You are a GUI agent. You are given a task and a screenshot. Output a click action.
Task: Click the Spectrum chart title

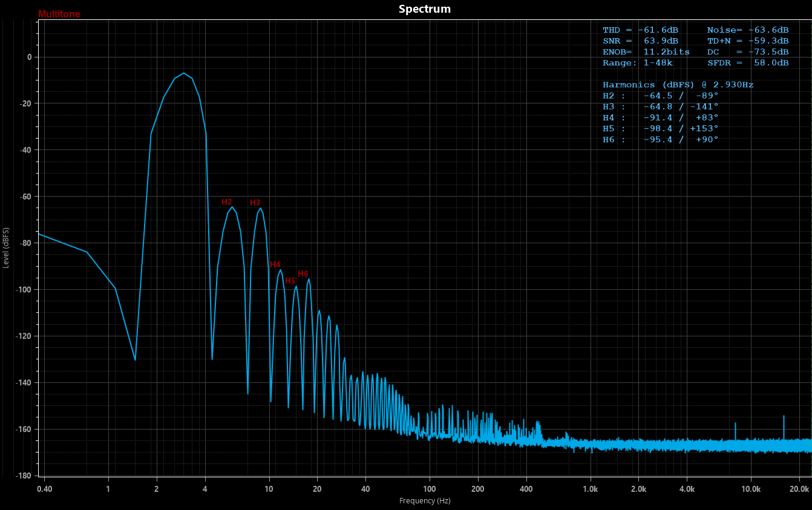[x=424, y=9]
